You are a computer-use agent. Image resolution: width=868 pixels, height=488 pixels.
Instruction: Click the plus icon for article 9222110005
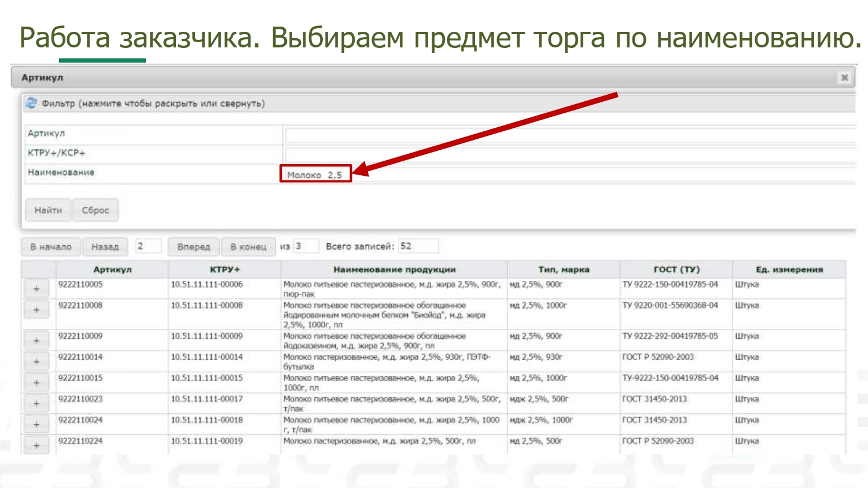[36, 289]
